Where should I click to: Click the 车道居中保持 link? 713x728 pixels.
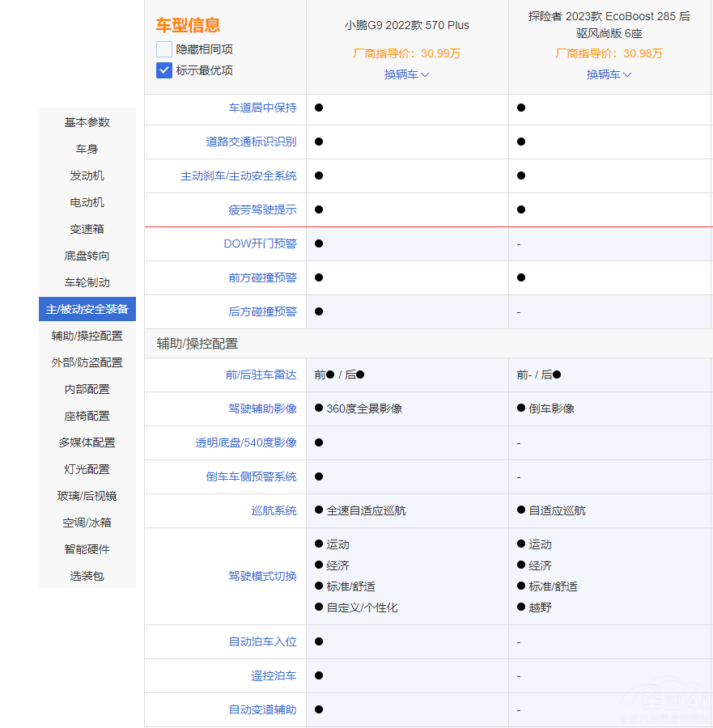point(262,108)
